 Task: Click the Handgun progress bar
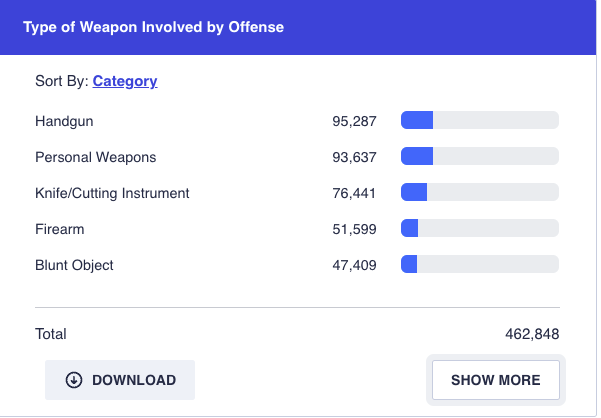479,121
